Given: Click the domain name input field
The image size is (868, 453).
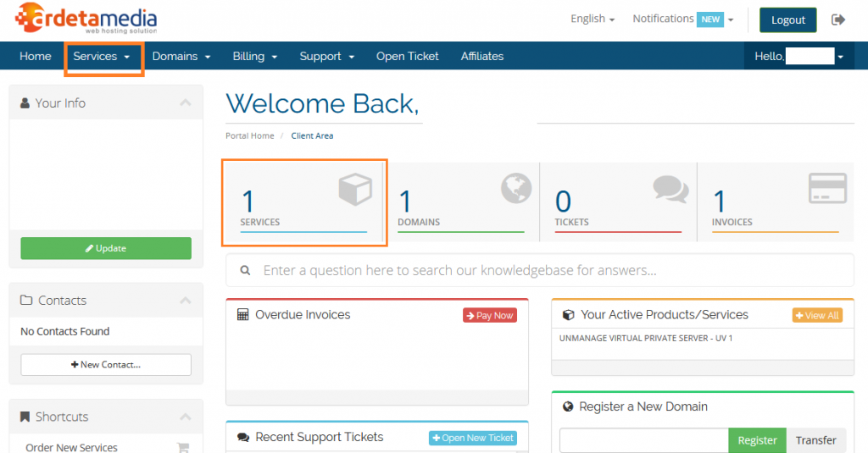Looking at the screenshot, I should pyautogui.click(x=643, y=440).
